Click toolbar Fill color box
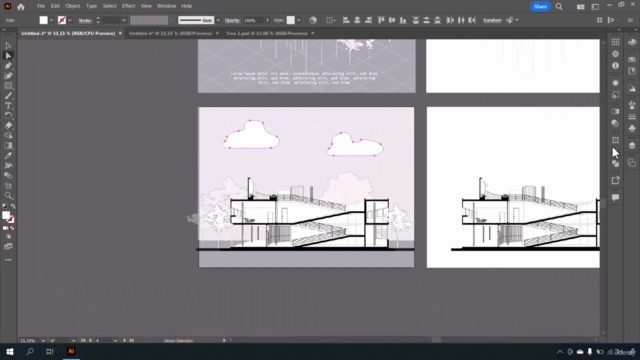Screen dimensions: 640x360 (6, 215)
